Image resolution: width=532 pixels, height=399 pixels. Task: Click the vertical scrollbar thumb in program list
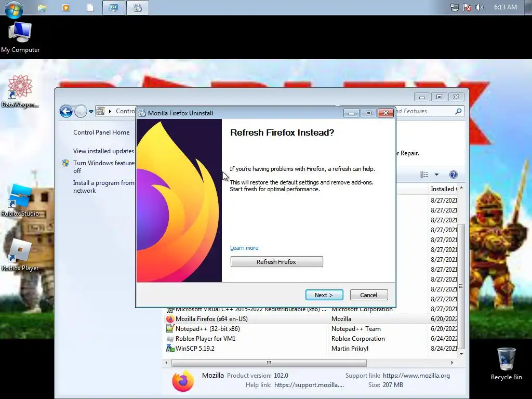461,286
